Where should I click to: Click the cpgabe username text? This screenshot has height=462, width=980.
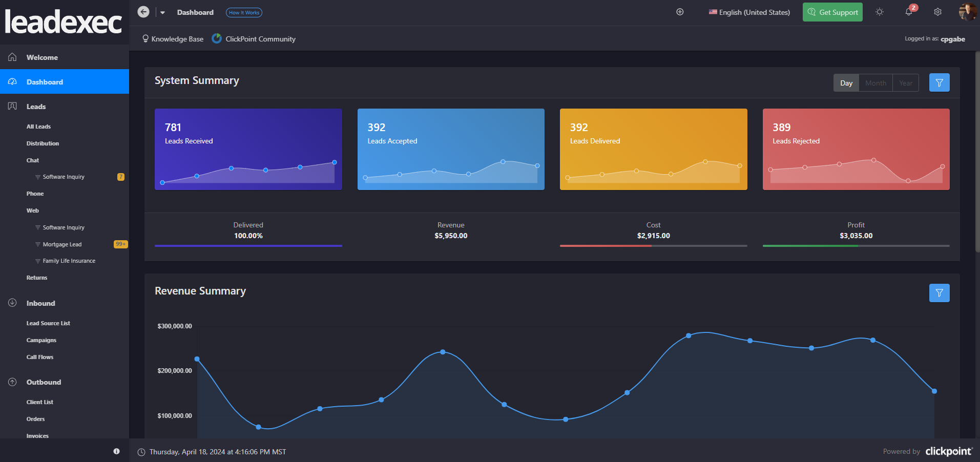pos(953,39)
